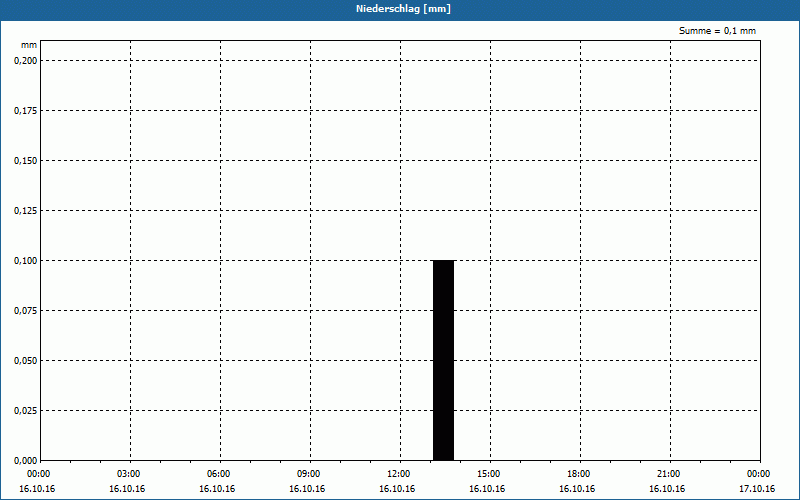
Task: Click the 21:00 time axis label
Action: click(669, 474)
